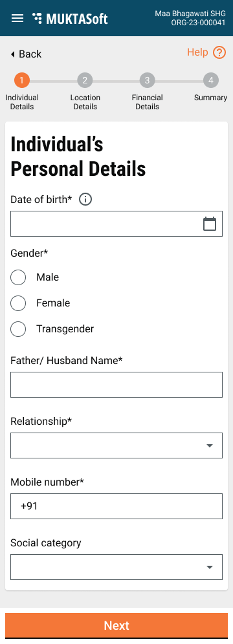233x644 pixels.
Task: Show the date of birth info tooltip icon
Action: [x=85, y=200]
